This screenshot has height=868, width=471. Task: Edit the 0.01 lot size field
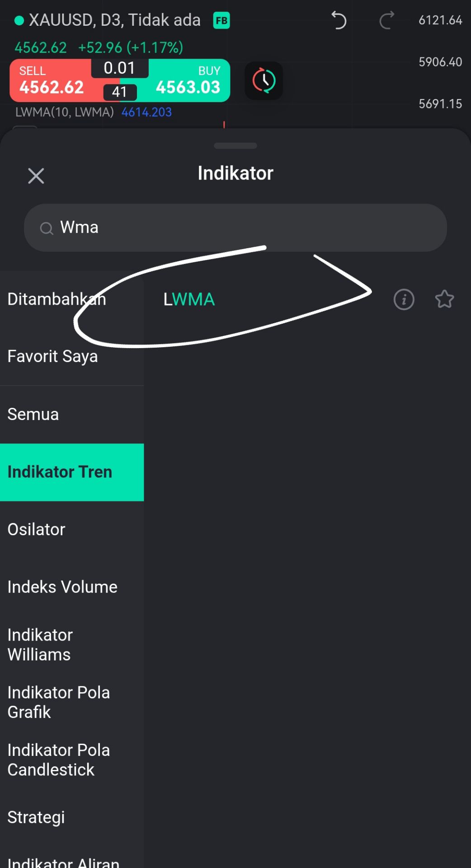(120, 68)
